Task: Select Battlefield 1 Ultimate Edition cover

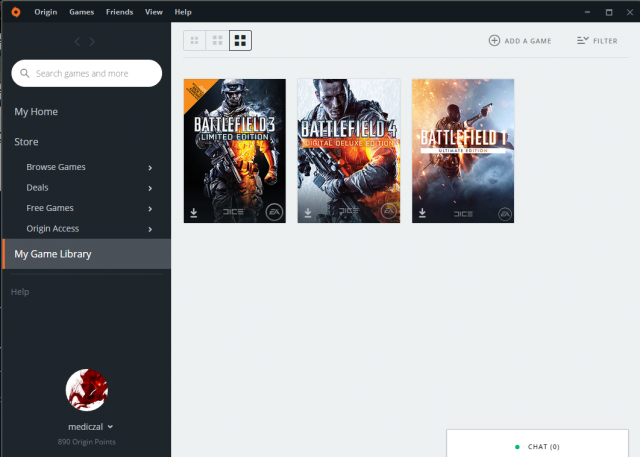Action: [x=463, y=151]
